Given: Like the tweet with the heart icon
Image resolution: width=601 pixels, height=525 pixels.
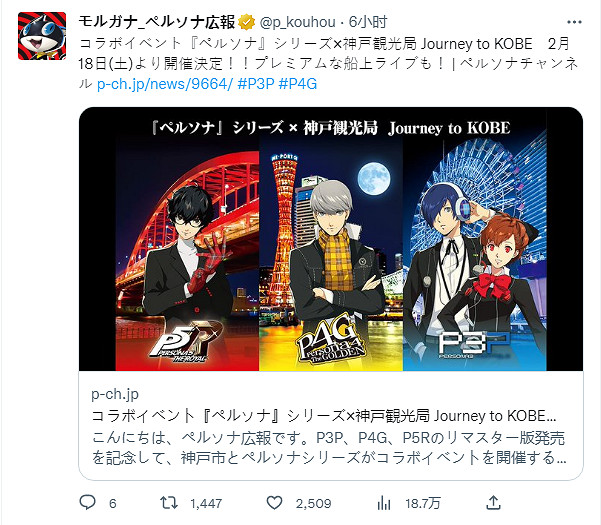Looking at the screenshot, I should pyautogui.click(x=274, y=503).
